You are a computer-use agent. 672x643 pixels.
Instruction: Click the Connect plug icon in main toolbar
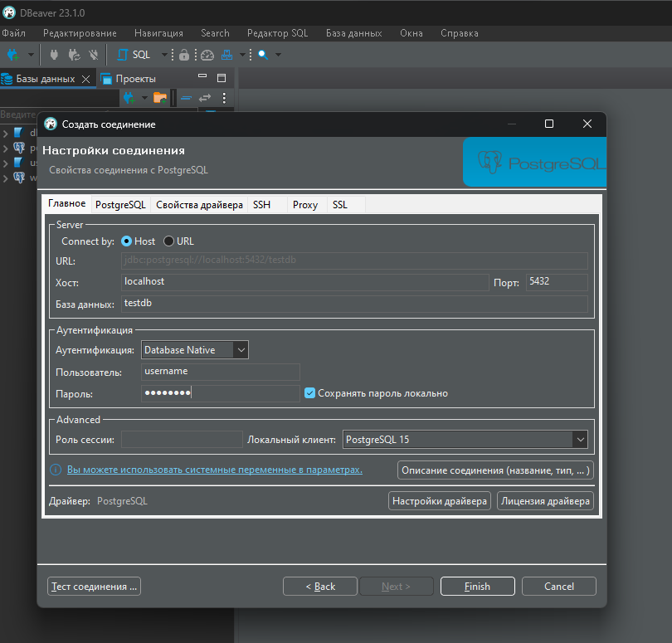pyautogui.click(x=54, y=55)
